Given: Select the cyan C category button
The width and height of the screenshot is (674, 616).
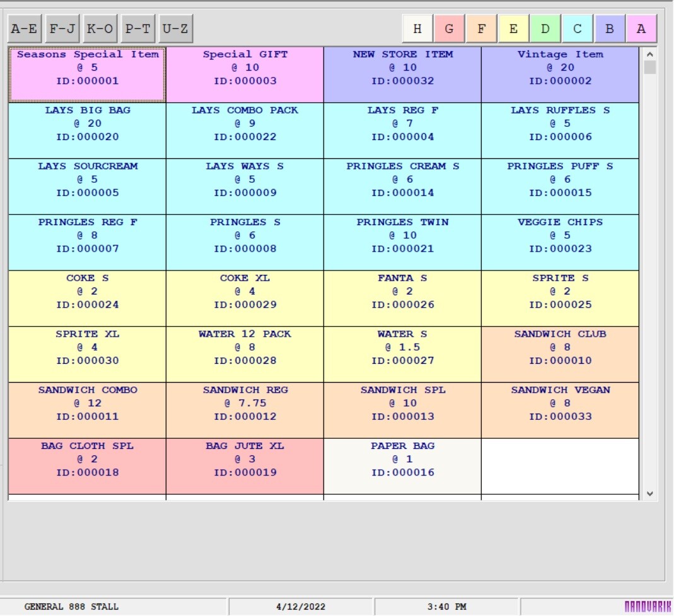Looking at the screenshot, I should [x=578, y=29].
